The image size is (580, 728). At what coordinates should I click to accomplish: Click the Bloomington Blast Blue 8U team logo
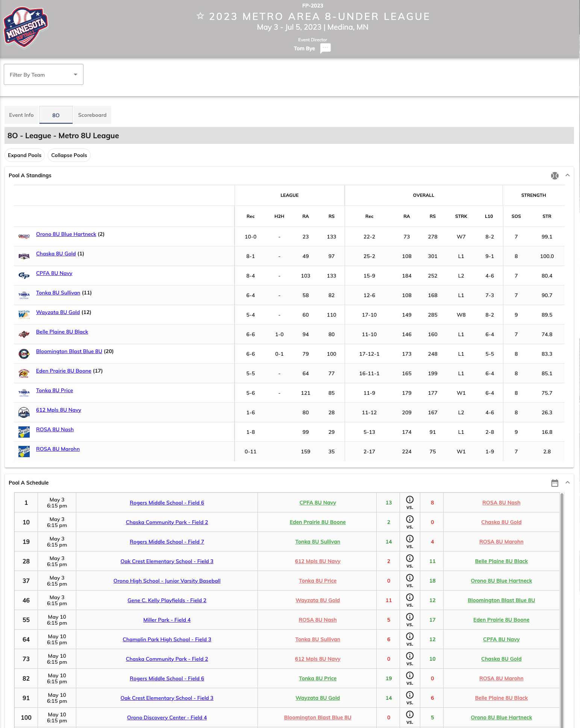point(24,353)
